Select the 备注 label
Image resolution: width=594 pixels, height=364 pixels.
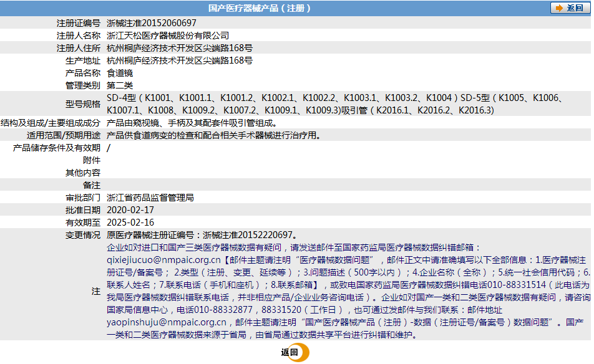coord(92,185)
